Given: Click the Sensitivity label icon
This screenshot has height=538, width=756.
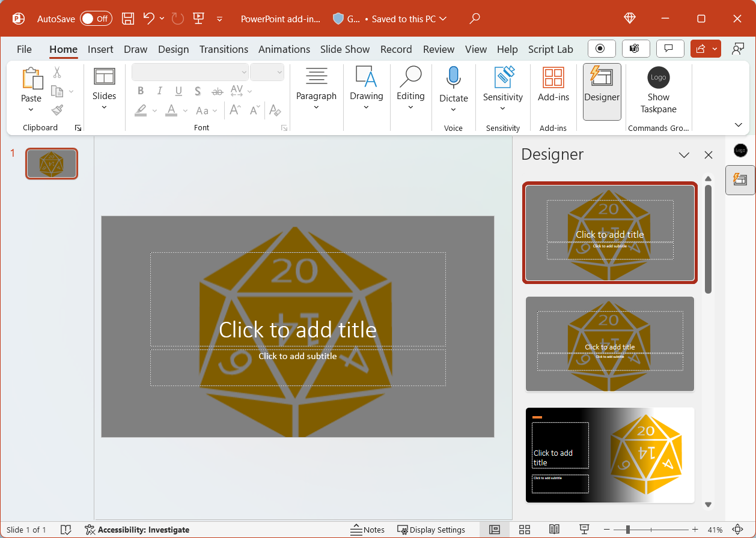Looking at the screenshot, I should (x=503, y=78).
